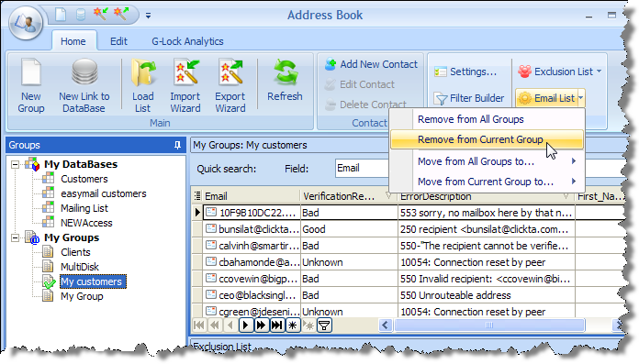
Task: Click the horizontal scrollbar thumb in grid
Action: click(489, 325)
